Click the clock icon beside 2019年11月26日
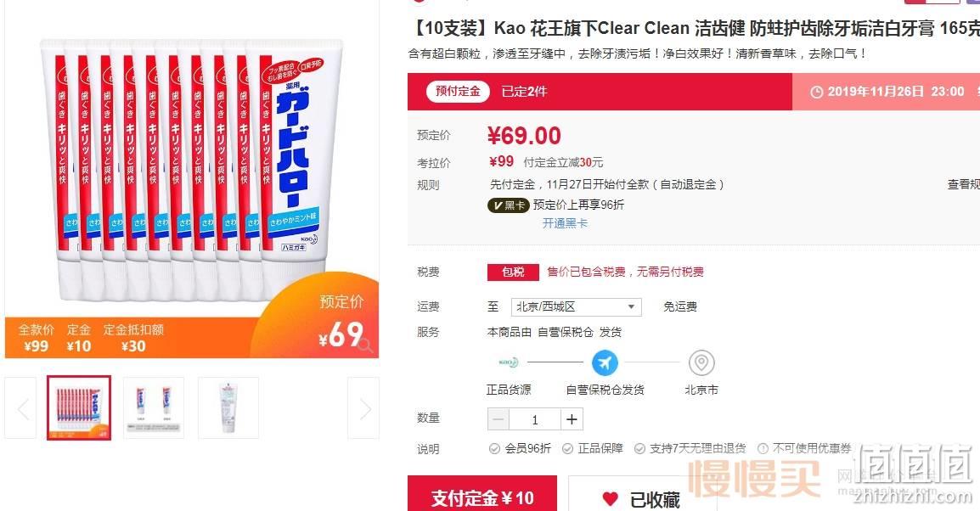This screenshot has height=511, width=980. (816, 92)
